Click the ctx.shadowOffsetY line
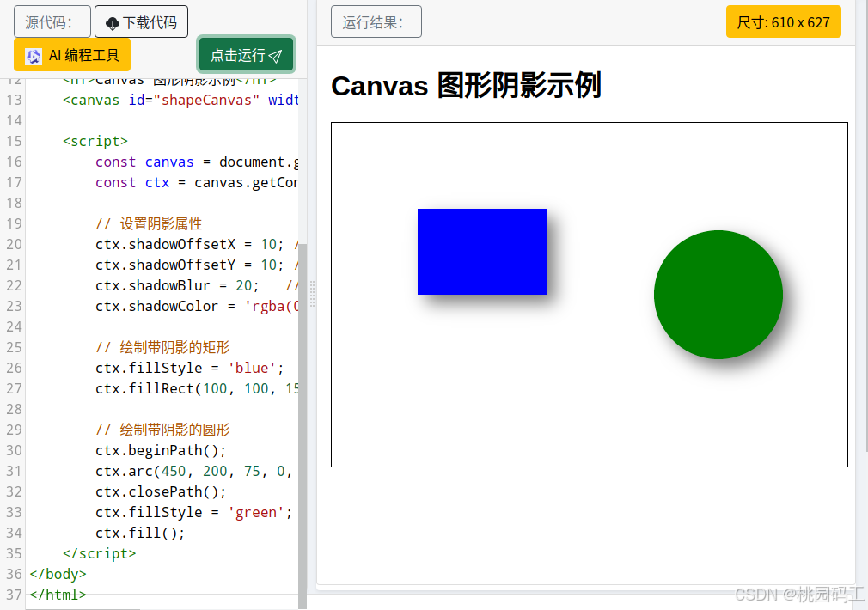868x610 pixels. (197, 265)
